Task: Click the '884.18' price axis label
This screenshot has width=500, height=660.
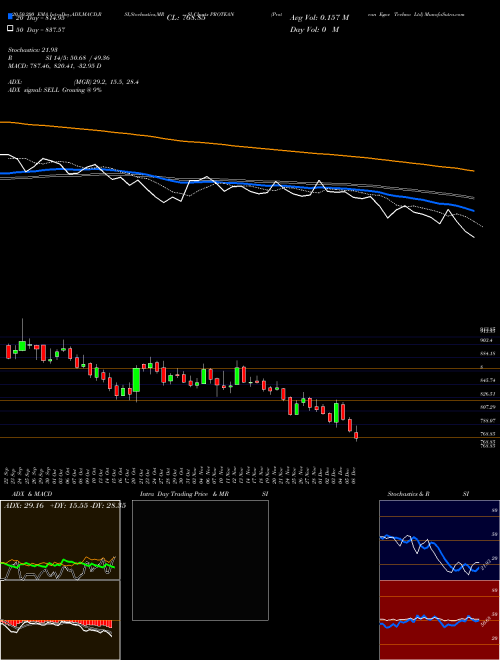Action: tap(487, 354)
